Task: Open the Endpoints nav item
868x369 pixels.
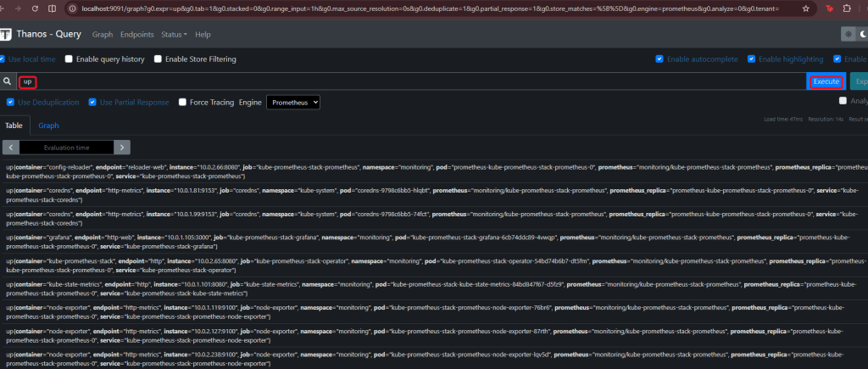Action: point(136,34)
